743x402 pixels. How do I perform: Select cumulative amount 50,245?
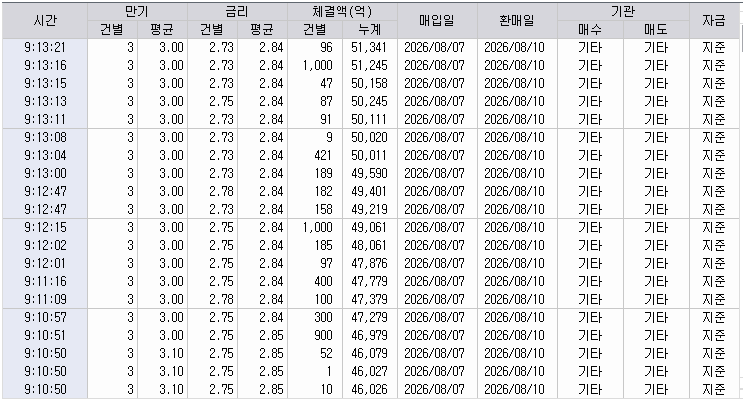[369, 101]
